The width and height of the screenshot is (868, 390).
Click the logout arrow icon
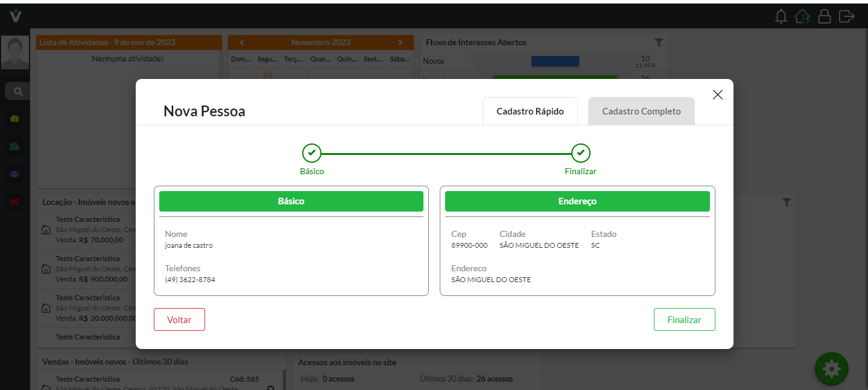pos(846,16)
